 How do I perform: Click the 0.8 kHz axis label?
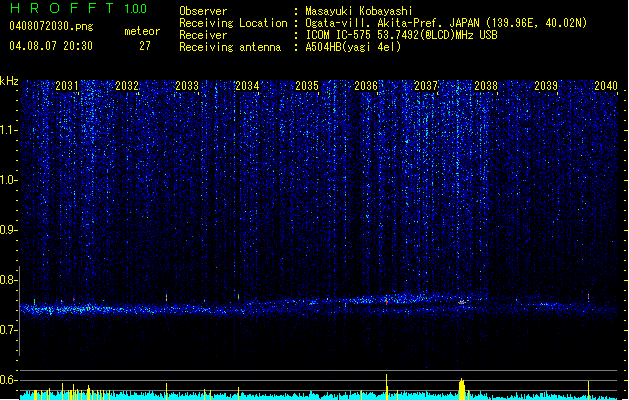click(9, 280)
